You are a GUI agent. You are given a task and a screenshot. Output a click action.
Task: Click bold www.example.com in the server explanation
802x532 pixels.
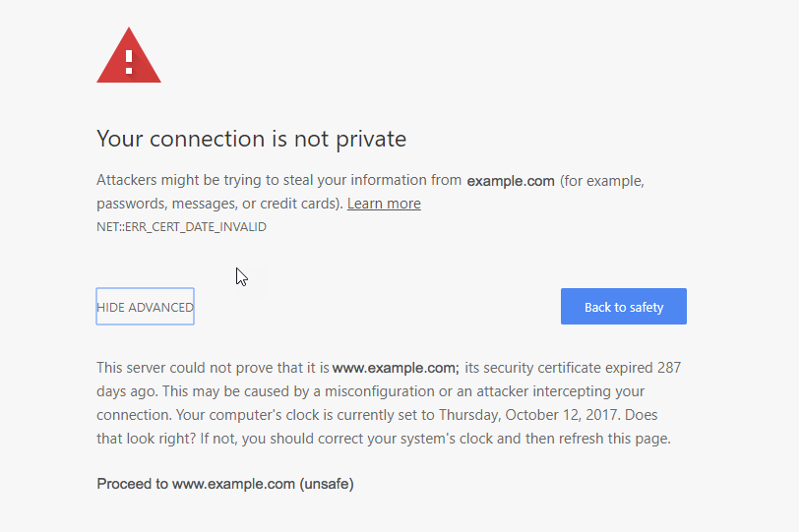[395, 369]
